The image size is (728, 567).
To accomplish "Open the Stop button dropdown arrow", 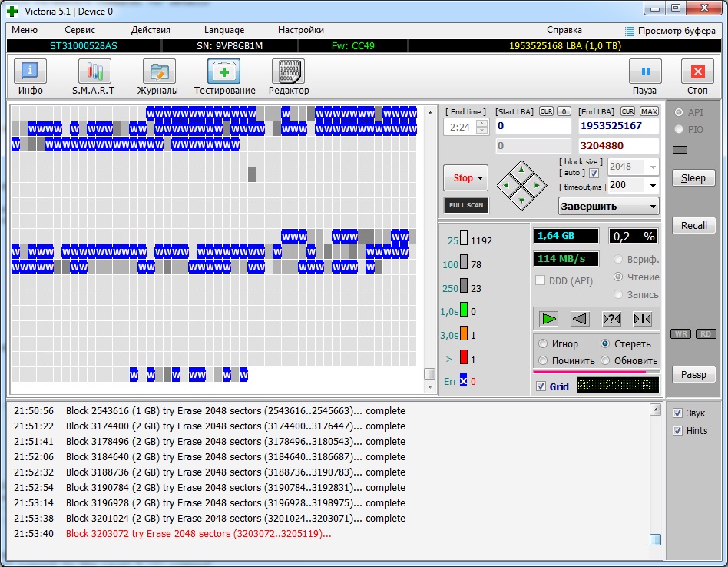I will (x=481, y=178).
